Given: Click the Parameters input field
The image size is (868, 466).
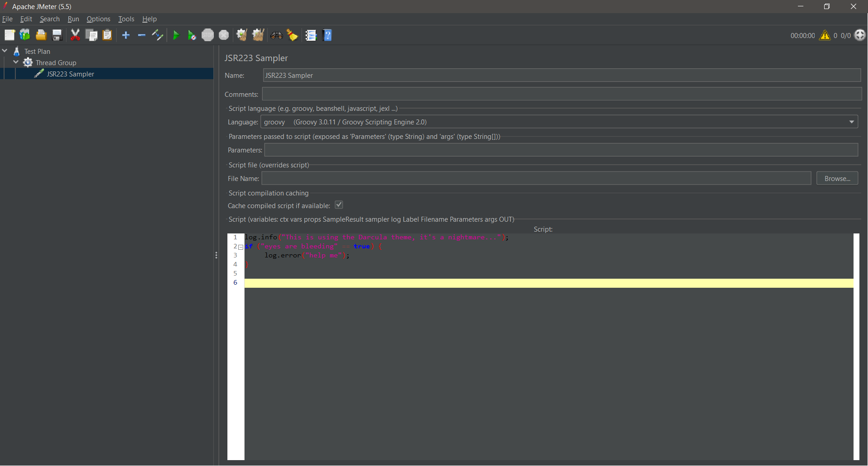Looking at the screenshot, I should pos(561,150).
